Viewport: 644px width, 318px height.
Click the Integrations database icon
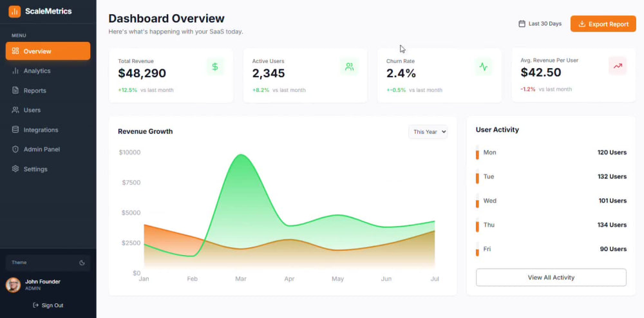pos(15,129)
